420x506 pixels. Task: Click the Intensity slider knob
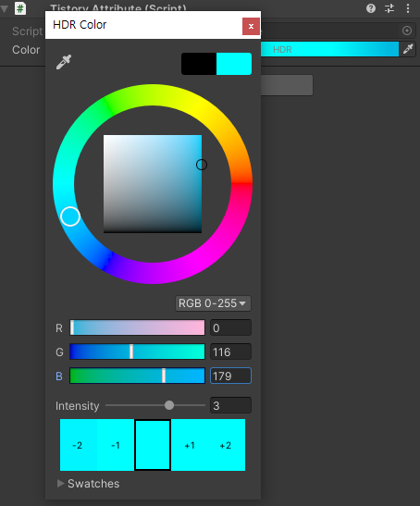click(169, 405)
